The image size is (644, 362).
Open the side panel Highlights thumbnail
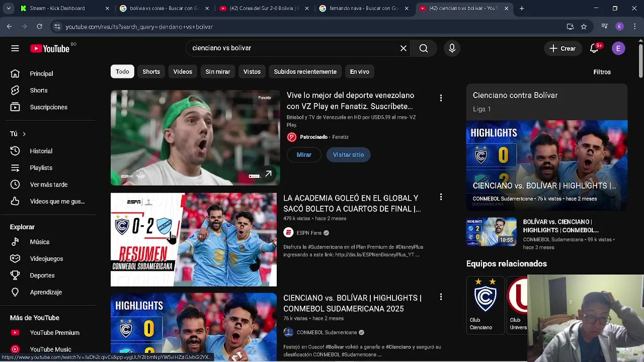(x=547, y=165)
